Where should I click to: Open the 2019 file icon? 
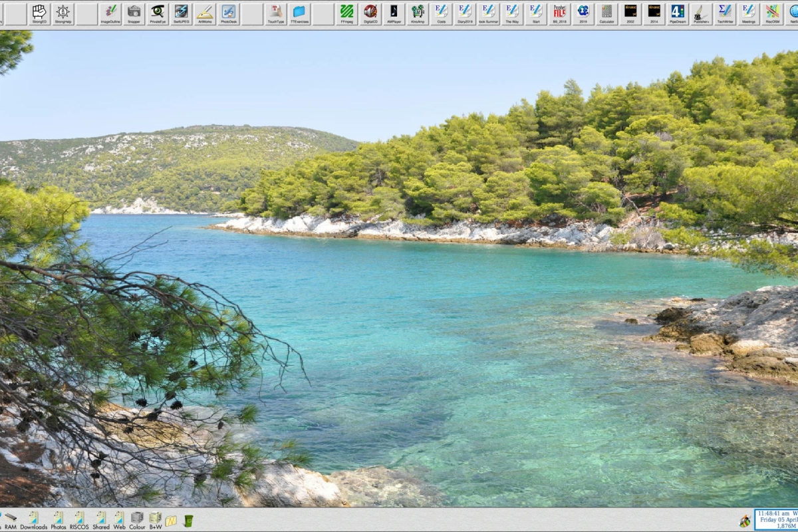[x=583, y=14]
